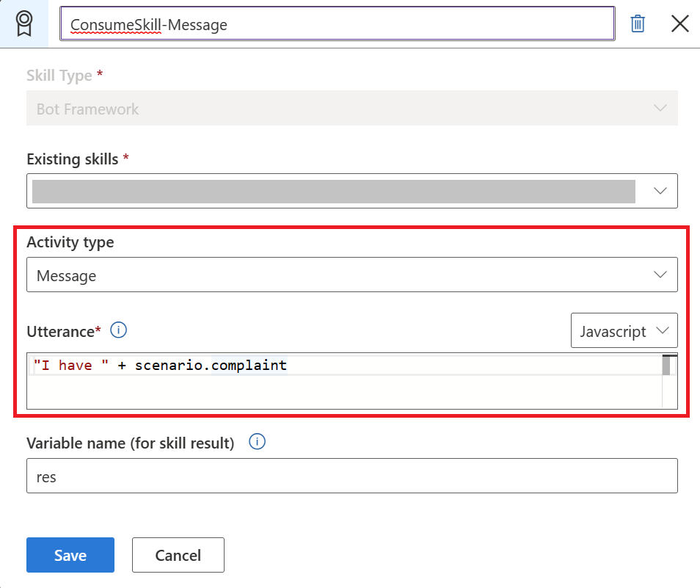Click the res variable name input
The height and width of the screenshot is (588, 700).
351,476
